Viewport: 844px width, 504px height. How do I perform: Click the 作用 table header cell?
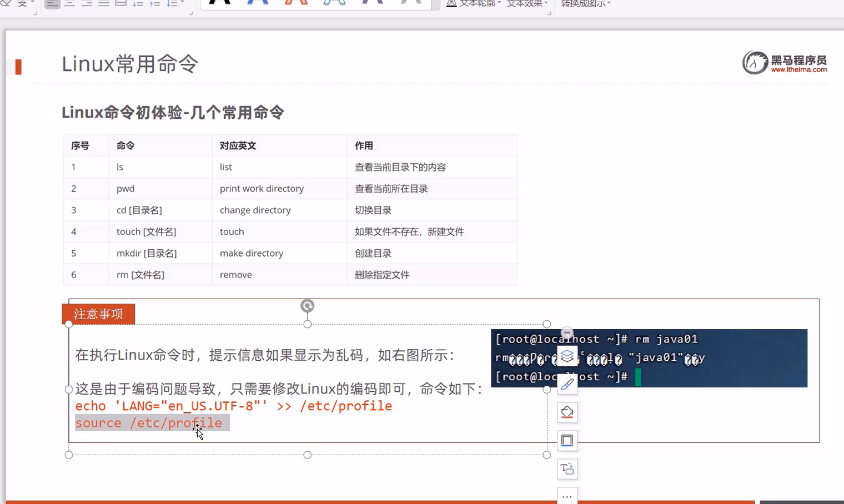tap(432, 145)
